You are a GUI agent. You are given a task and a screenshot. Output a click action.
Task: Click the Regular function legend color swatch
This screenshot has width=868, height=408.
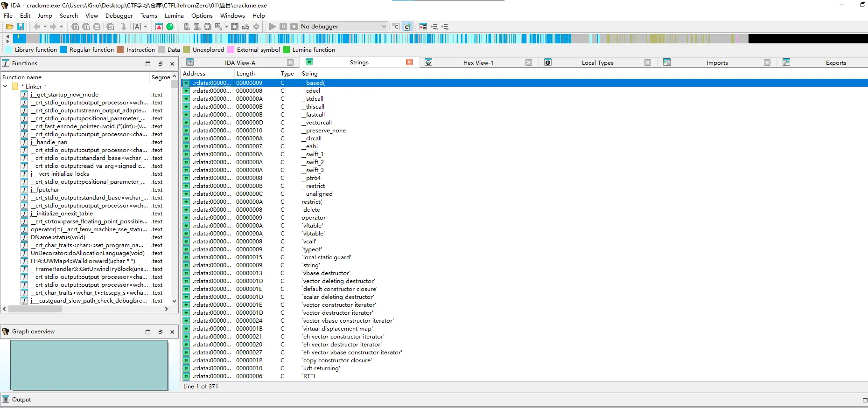click(x=63, y=49)
